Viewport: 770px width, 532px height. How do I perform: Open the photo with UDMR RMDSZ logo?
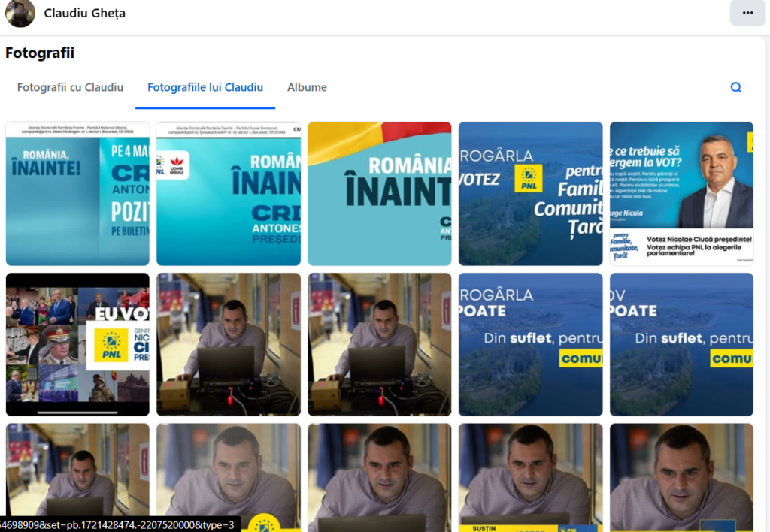(229, 194)
